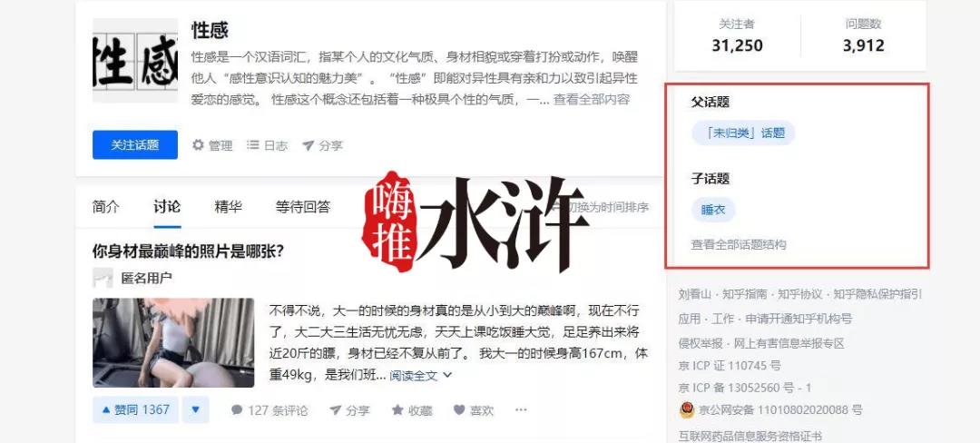Switch to the 精华 tab
This screenshot has height=443, width=980.
228,207
